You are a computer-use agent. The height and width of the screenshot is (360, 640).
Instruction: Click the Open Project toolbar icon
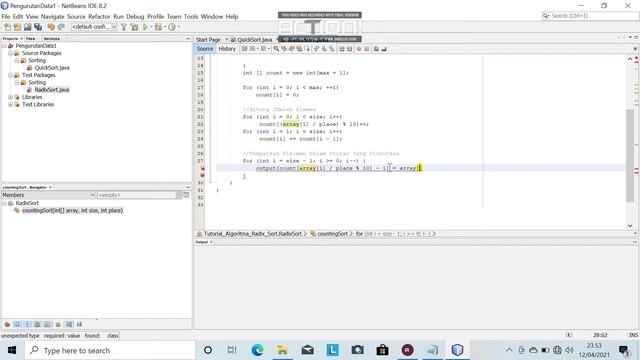tap(27, 27)
